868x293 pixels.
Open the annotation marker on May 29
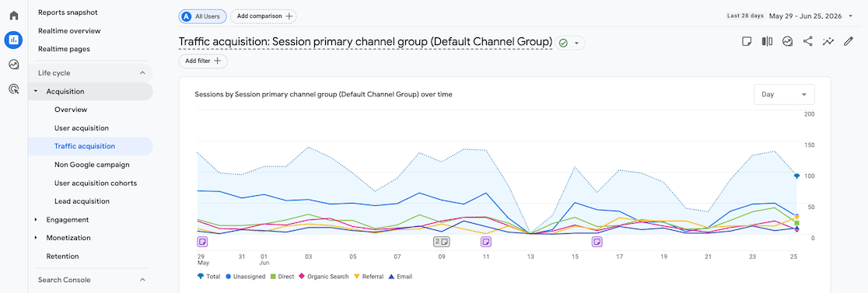202,242
